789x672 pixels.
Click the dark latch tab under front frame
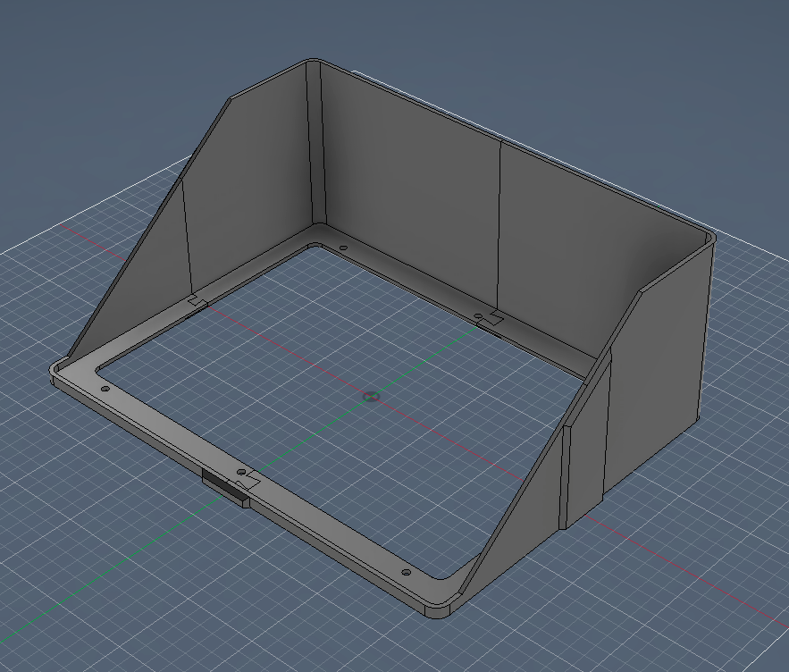(225, 486)
